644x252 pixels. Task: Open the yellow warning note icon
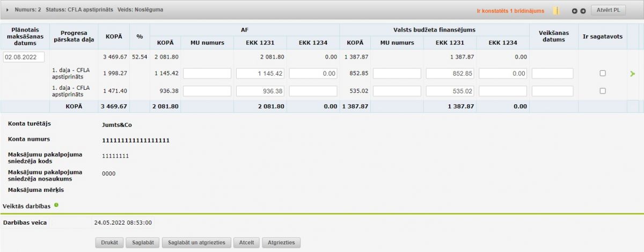coord(556,11)
